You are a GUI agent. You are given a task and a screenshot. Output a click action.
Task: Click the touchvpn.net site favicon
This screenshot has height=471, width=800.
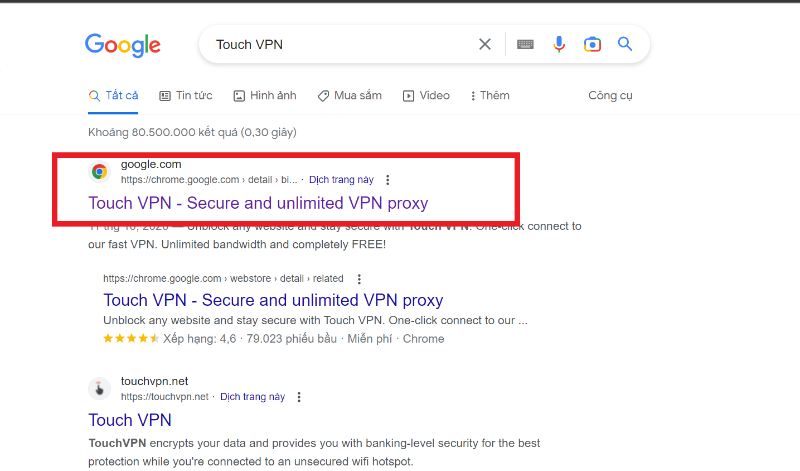point(99,389)
